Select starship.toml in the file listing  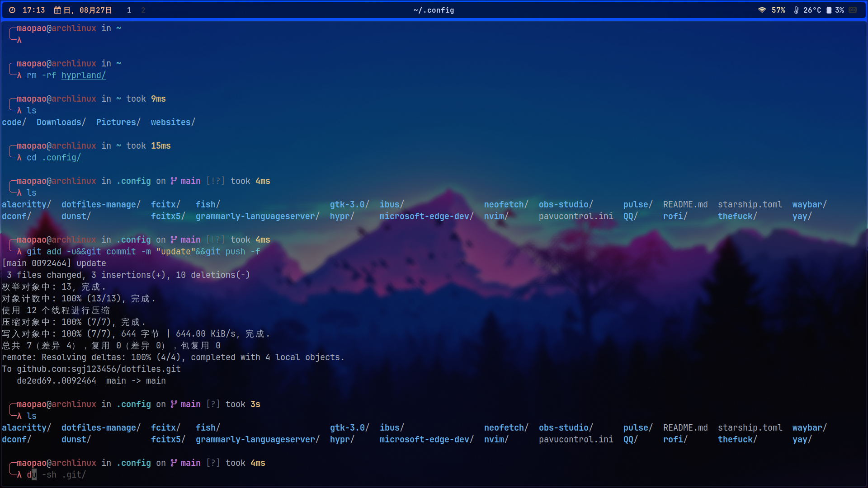750,204
